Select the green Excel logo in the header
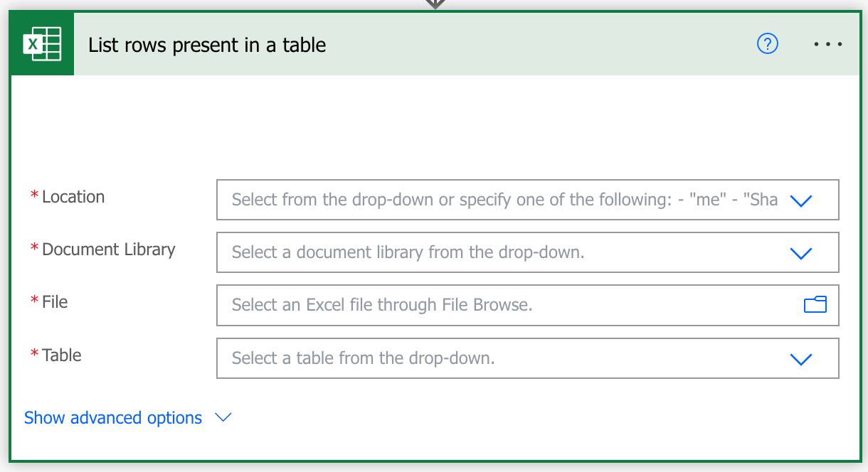 tap(41, 43)
